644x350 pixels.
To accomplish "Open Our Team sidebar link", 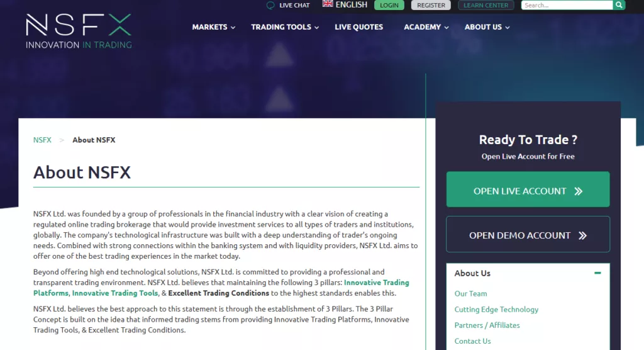I will (470, 293).
